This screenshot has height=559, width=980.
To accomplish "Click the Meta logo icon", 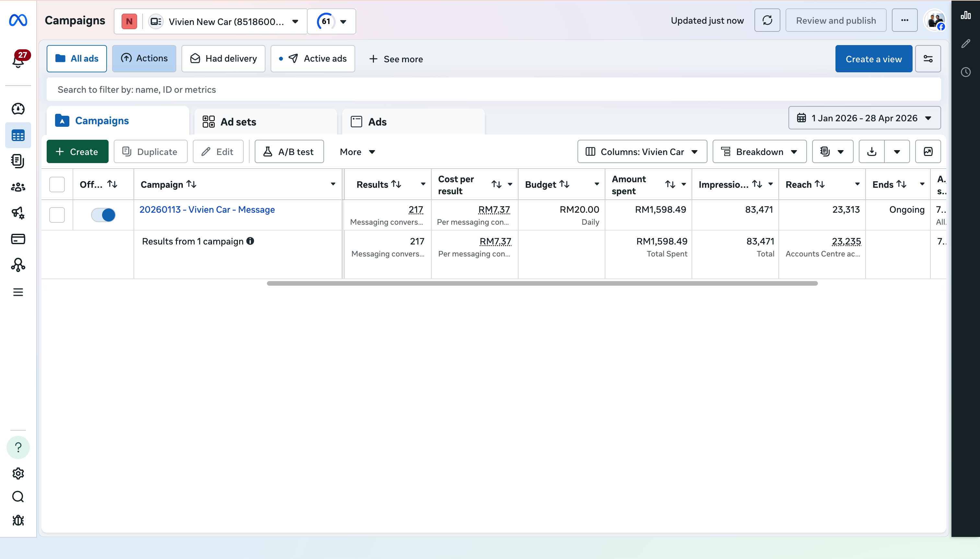I will coord(18,20).
